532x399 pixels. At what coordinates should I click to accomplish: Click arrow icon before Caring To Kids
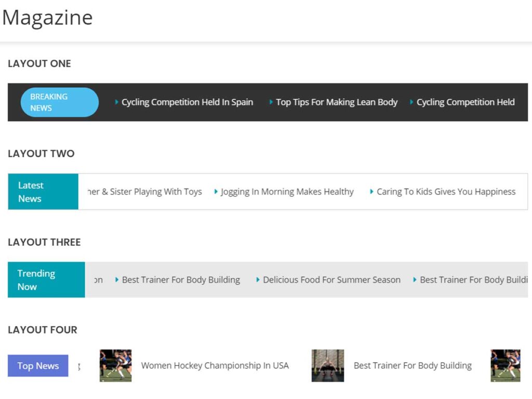[372, 192]
